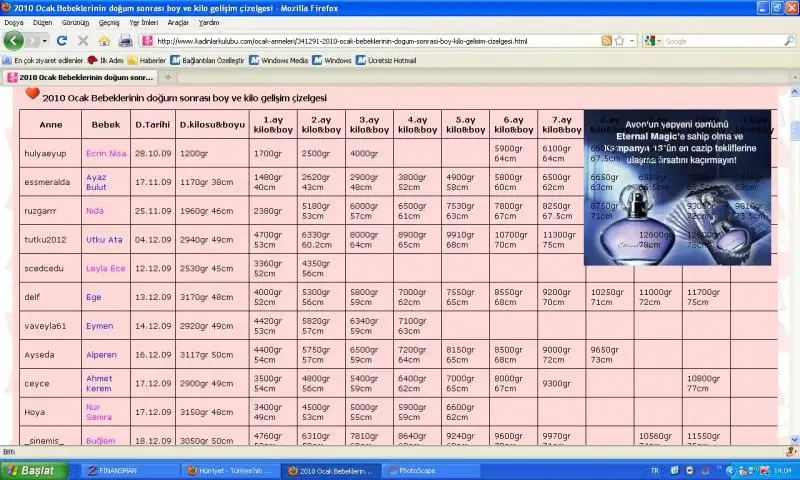The height and width of the screenshot is (480, 800).
Task: Open the Ege baby link
Action: 93,297
